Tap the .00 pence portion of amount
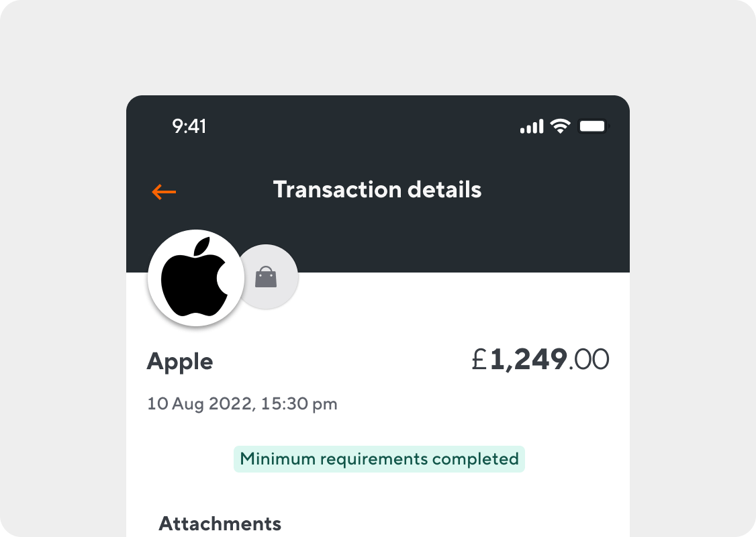This screenshot has height=537, width=756. tap(589, 360)
